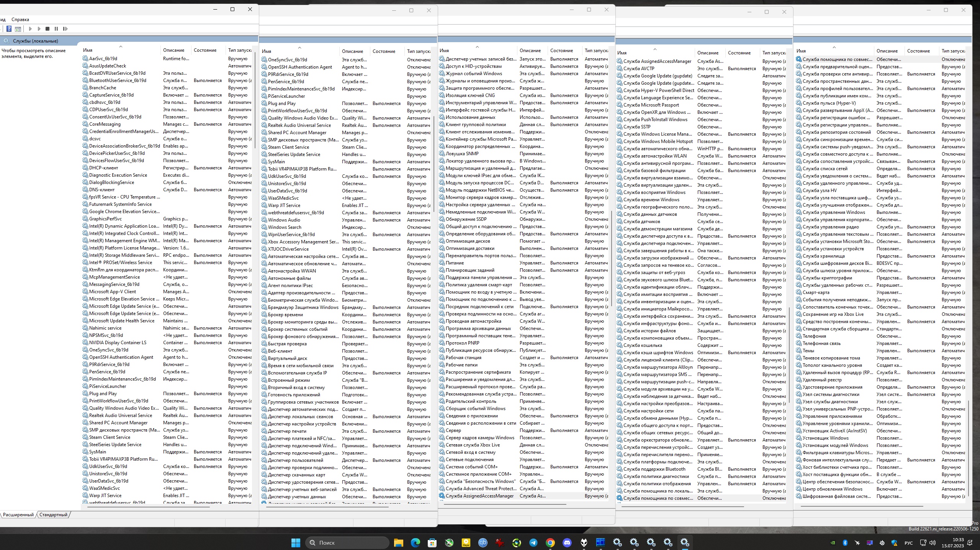
Task: Click the РУС language indicator
Action: click(x=908, y=543)
